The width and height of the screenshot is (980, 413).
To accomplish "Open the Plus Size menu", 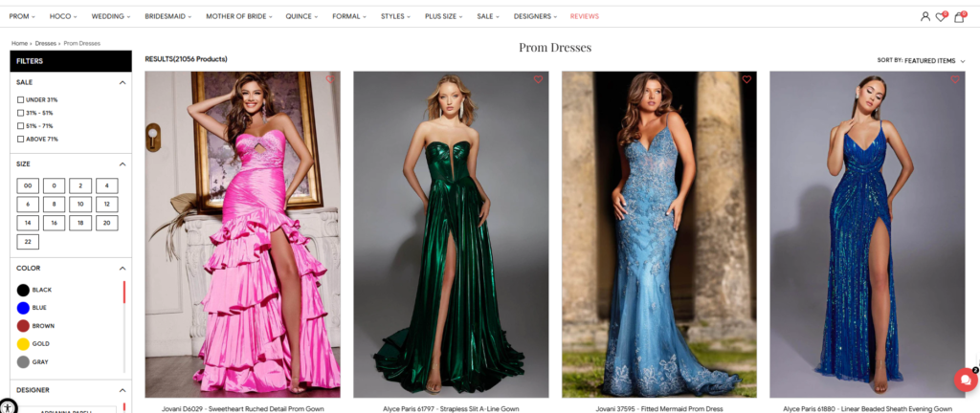I will tap(444, 16).
